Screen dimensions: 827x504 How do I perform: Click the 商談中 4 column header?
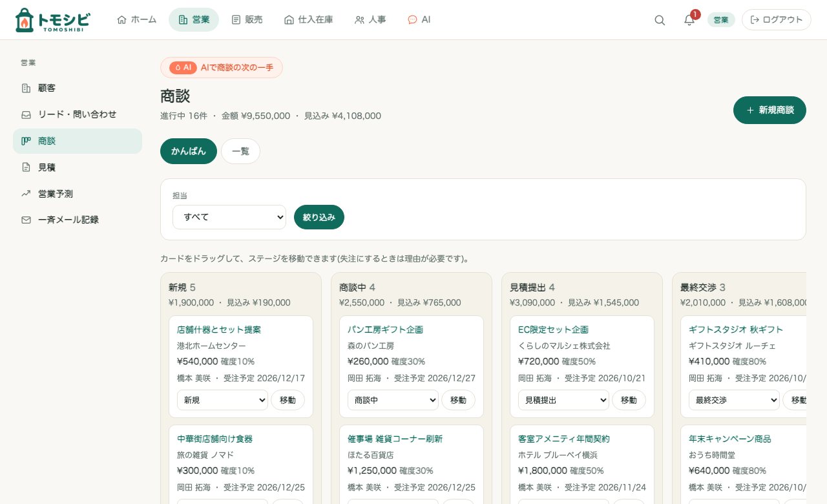pyautogui.click(x=357, y=288)
